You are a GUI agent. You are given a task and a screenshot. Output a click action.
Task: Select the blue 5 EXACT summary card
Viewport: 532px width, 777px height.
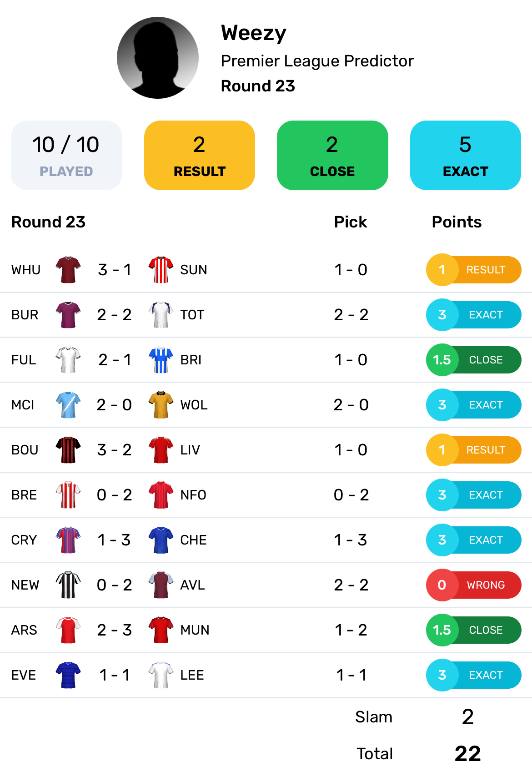pyautogui.click(x=465, y=155)
